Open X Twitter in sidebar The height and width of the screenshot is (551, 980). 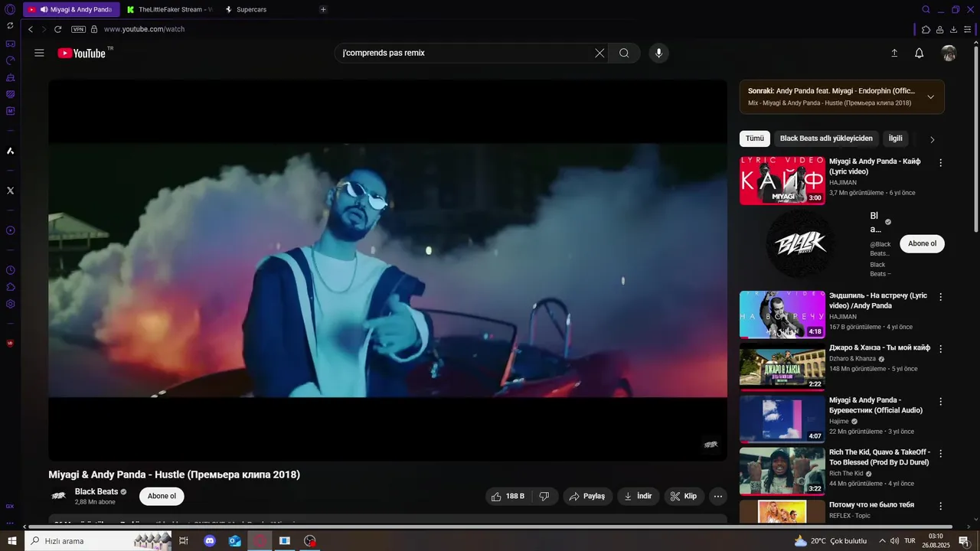pos(10,191)
